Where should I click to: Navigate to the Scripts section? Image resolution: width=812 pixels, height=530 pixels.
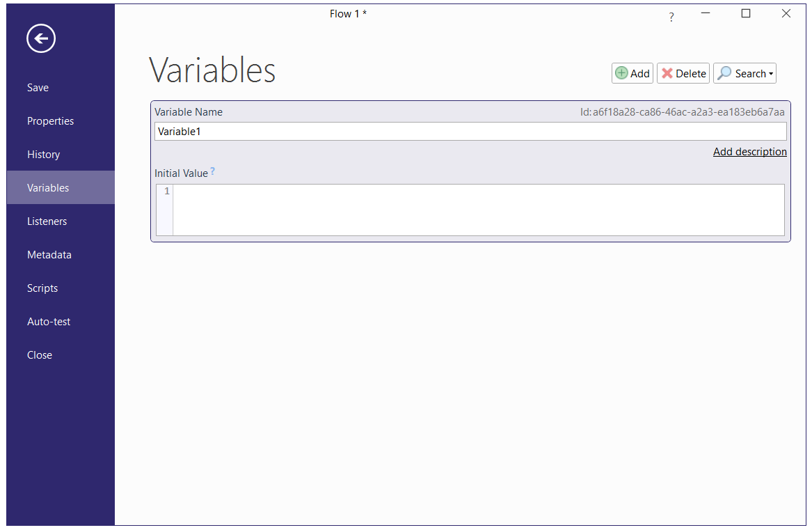pyautogui.click(x=42, y=288)
